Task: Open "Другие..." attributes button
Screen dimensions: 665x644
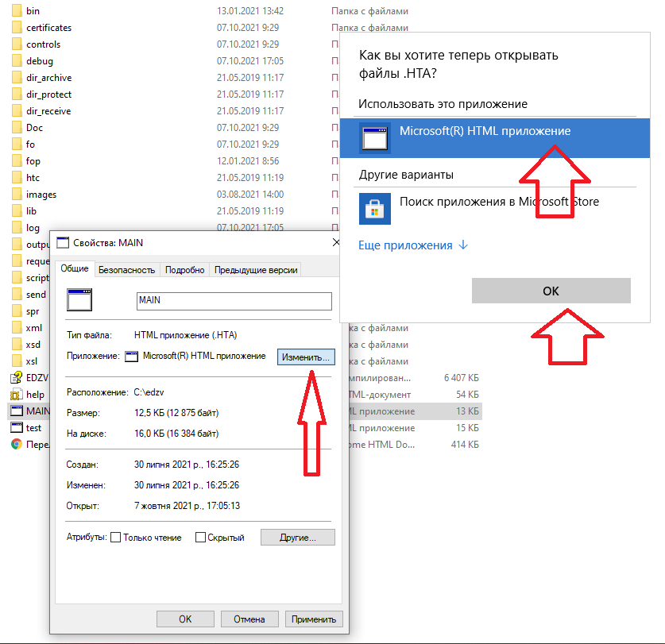Action: click(x=297, y=538)
